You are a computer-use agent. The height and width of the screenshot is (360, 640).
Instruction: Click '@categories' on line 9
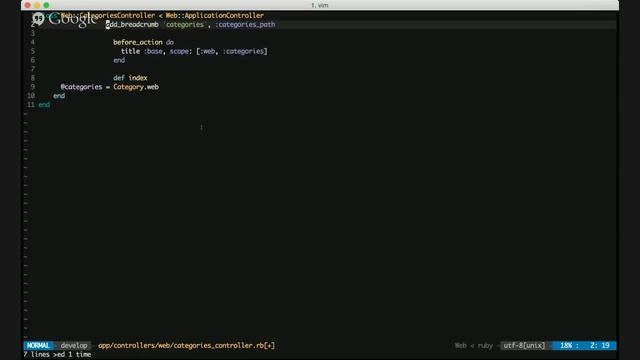[x=81, y=87]
